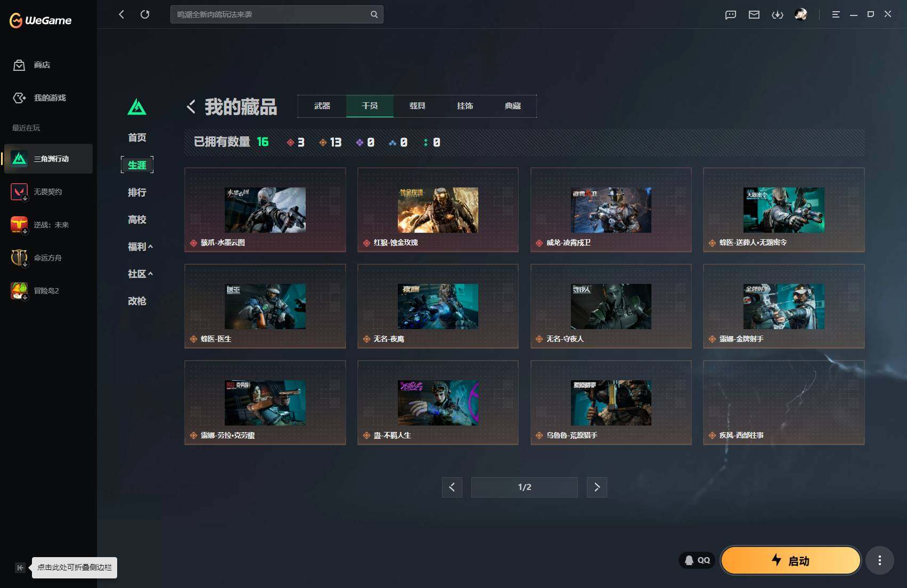Open the 无名-守夜人 skin card
Image resolution: width=907 pixels, height=588 pixels.
(x=611, y=306)
